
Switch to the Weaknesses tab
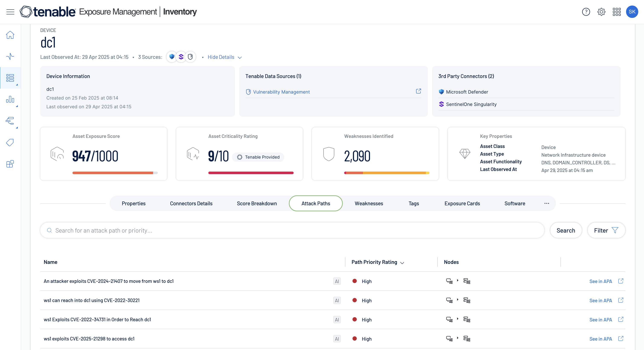(369, 203)
